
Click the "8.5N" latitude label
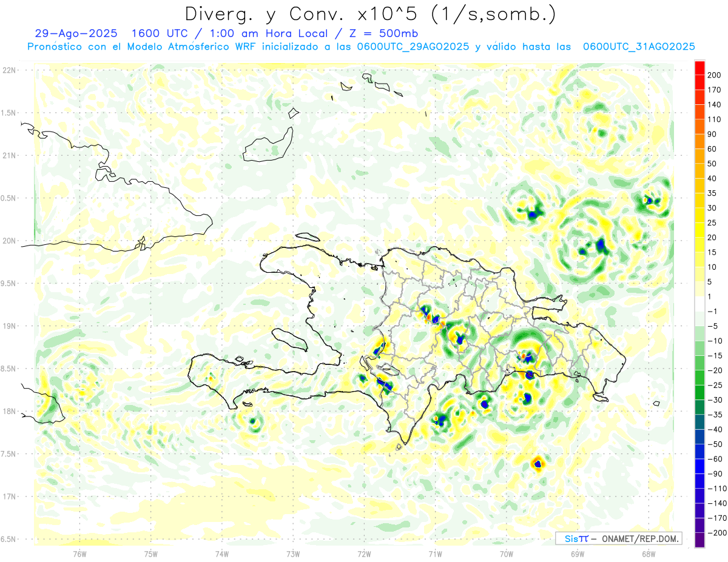point(8,369)
